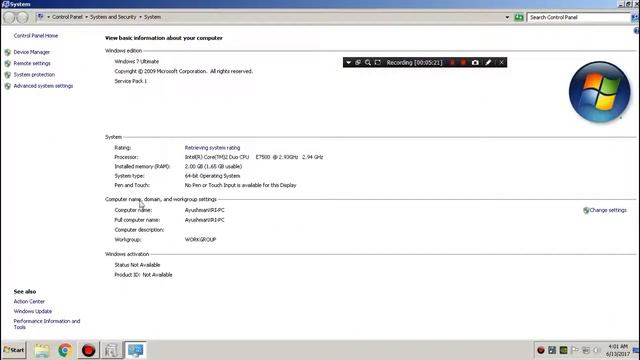
Task: Click the active System window taskbar button
Action: point(135,350)
